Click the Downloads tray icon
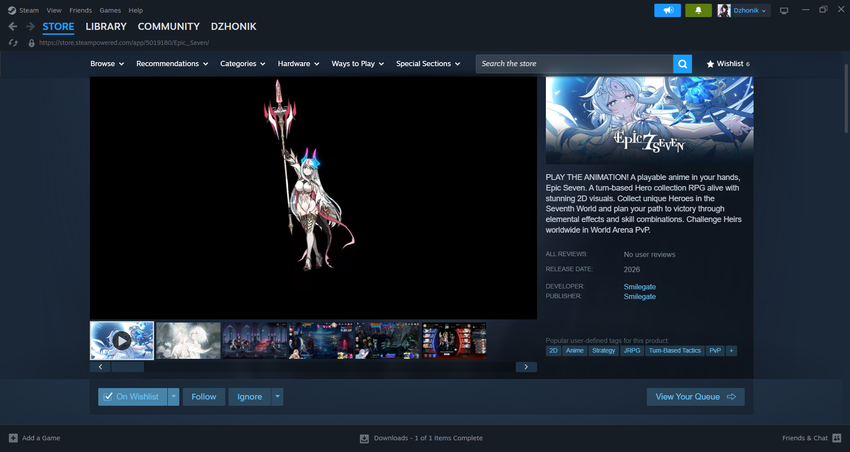 [x=364, y=438]
